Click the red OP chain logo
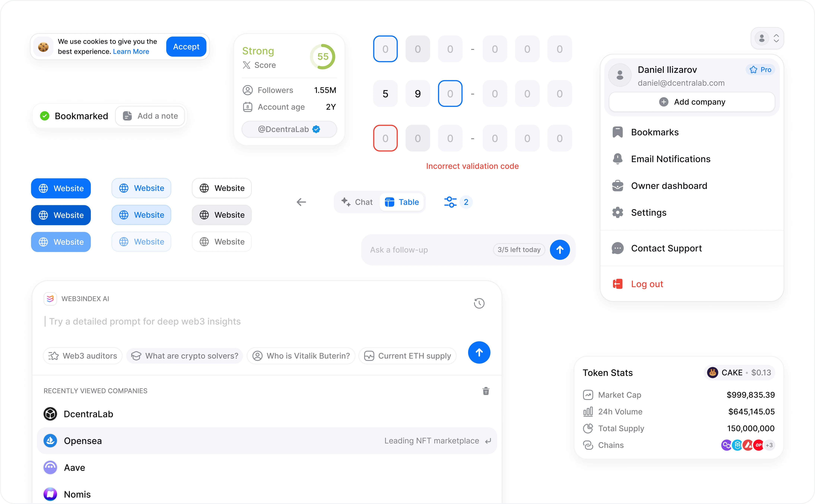Screen dimensions: 815x504 tap(759, 445)
